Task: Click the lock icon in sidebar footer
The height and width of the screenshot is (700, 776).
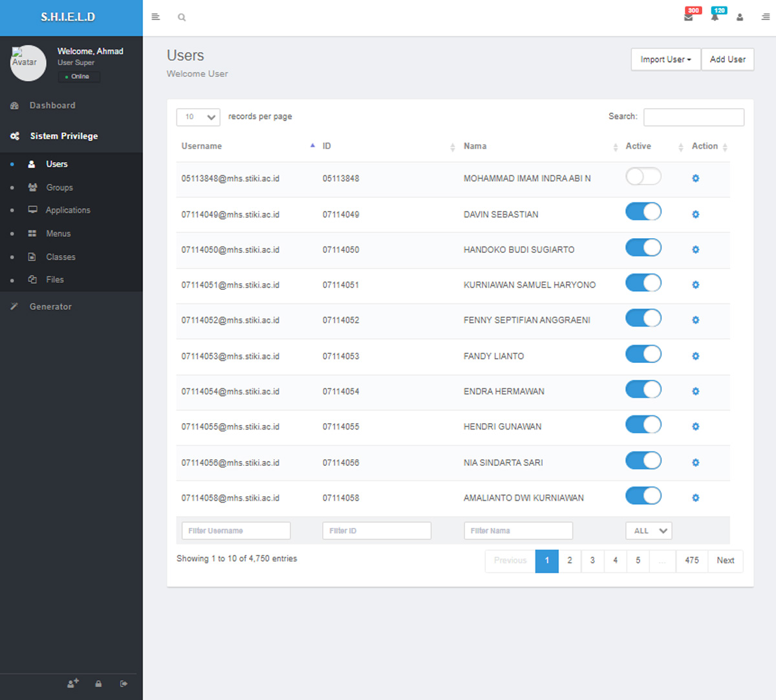Action: click(98, 684)
